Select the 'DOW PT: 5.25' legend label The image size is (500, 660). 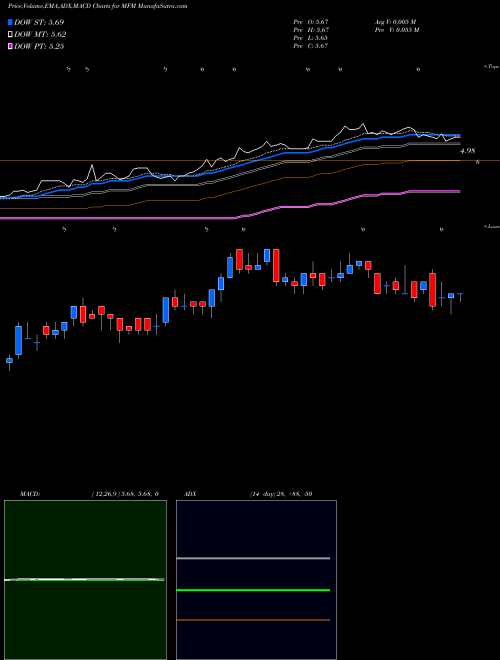[x=39, y=46]
